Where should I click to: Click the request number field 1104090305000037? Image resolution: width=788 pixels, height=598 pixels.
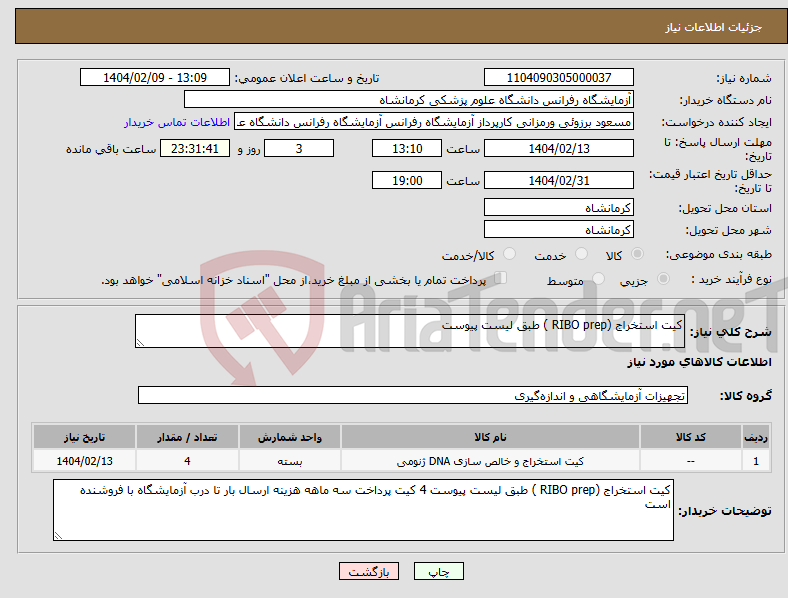tap(559, 77)
